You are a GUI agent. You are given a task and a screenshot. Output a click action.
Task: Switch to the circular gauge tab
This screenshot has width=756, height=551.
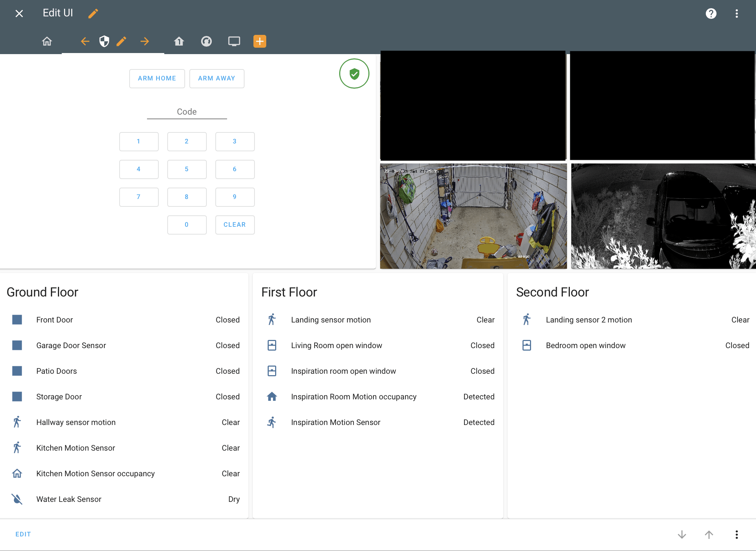(x=206, y=41)
